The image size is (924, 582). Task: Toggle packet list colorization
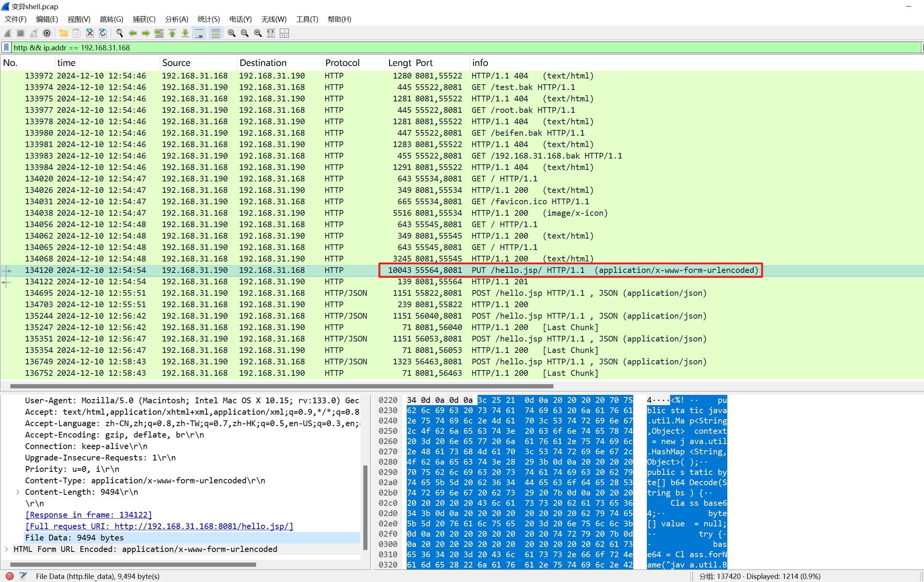click(216, 34)
